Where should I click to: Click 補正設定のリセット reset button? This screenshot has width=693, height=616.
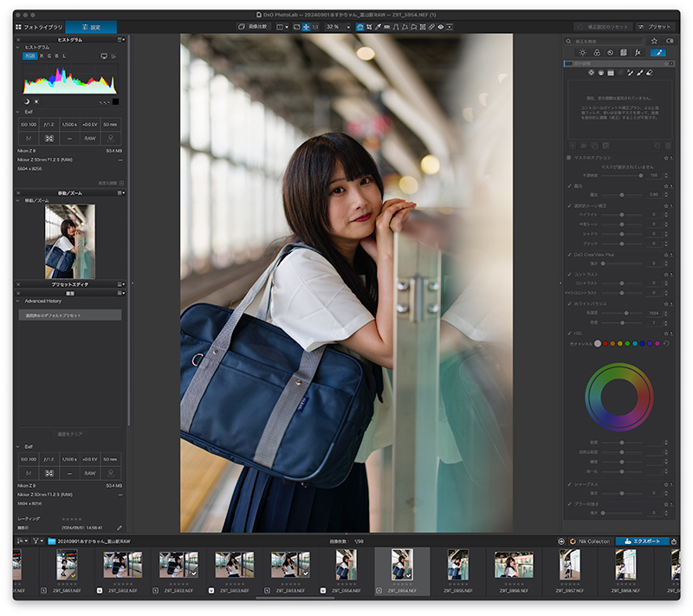click(x=603, y=27)
